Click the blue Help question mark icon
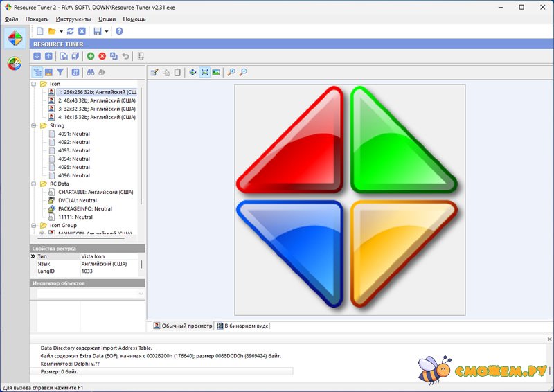The image size is (554, 392). (x=119, y=31)
